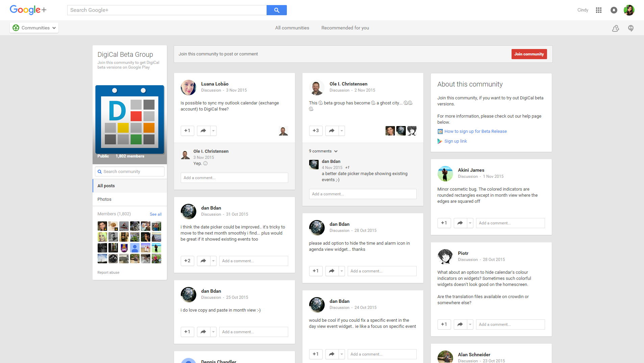
Task: Share Luana Lobão's post with the arrow icon
Action: [203, 131]
